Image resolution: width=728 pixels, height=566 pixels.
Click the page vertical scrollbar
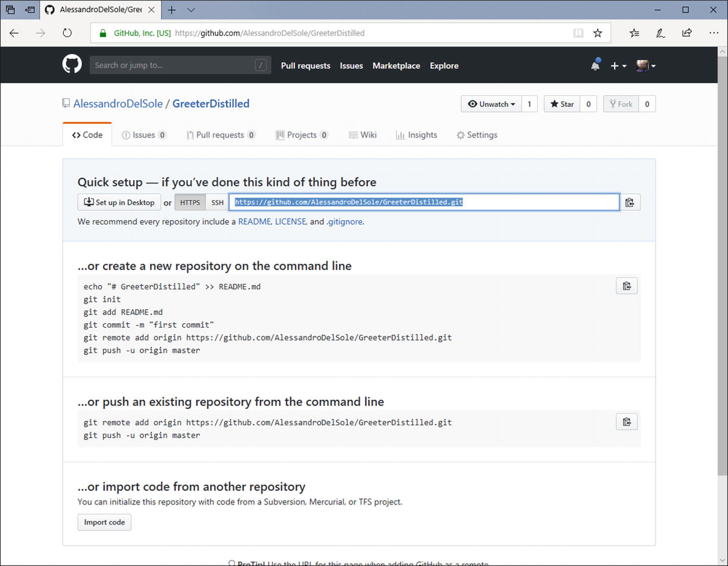[722, 256]
